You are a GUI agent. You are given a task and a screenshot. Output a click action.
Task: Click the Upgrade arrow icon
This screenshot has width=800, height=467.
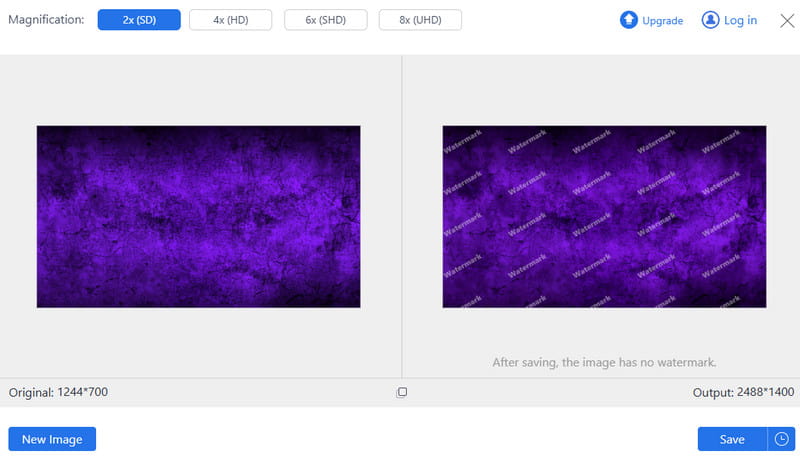click(629, 20)
